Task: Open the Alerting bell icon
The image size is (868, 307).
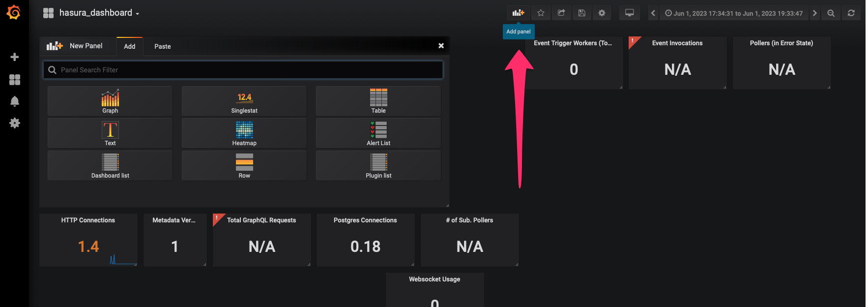Action: (15, 101)
